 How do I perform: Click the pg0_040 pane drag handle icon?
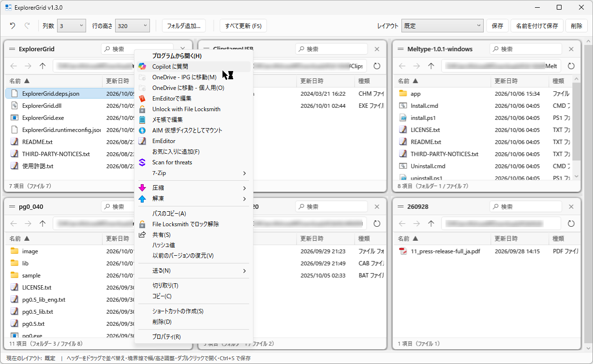point(12,206)
